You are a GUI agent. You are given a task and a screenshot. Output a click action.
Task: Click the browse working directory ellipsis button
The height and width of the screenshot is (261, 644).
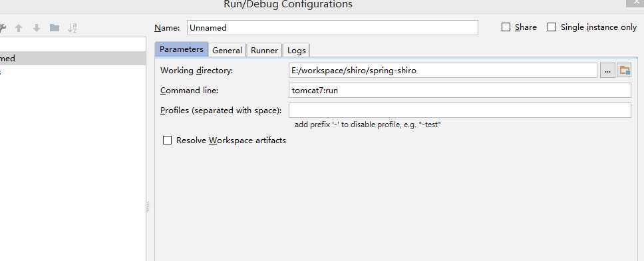coord(607,71)
